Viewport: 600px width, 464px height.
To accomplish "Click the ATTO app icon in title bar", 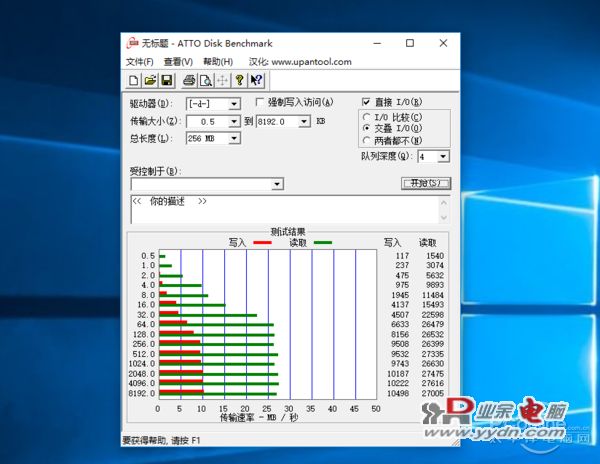I will click(132, 43).
